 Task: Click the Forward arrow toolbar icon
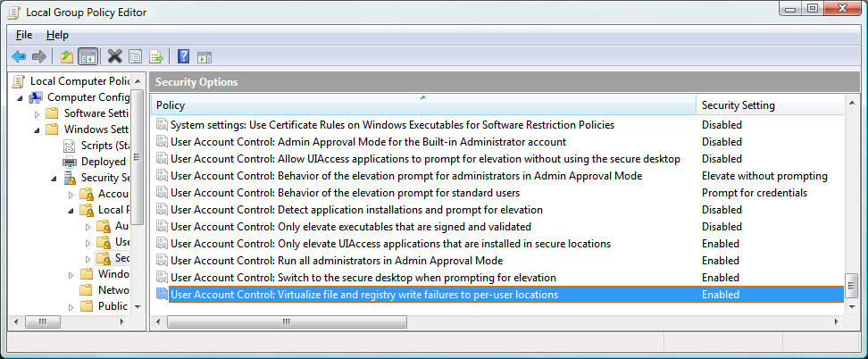39,56
